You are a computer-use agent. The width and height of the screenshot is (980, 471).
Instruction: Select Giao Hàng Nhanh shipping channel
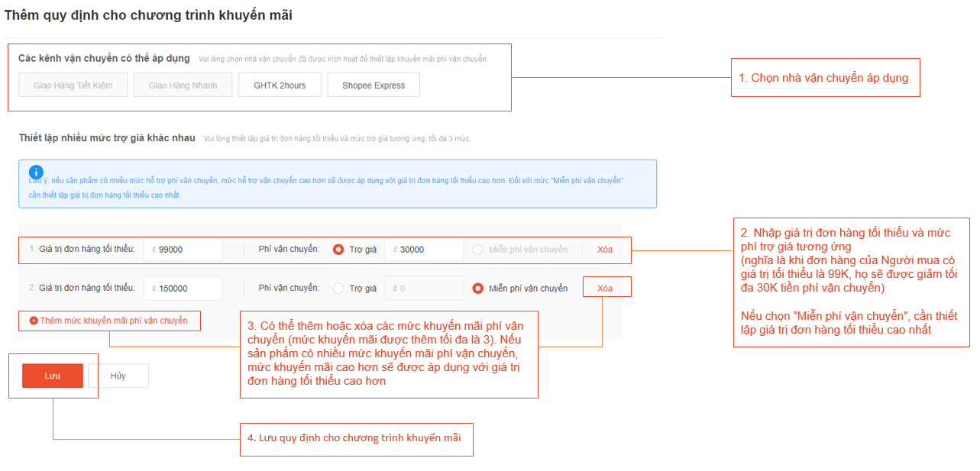[183, 85]
